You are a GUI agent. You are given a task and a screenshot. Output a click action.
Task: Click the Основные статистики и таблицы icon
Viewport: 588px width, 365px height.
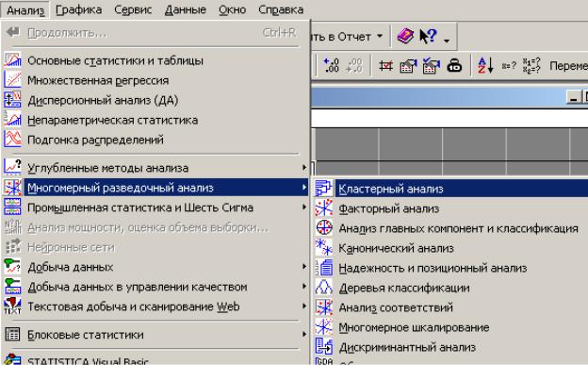(x=12, y=60)
